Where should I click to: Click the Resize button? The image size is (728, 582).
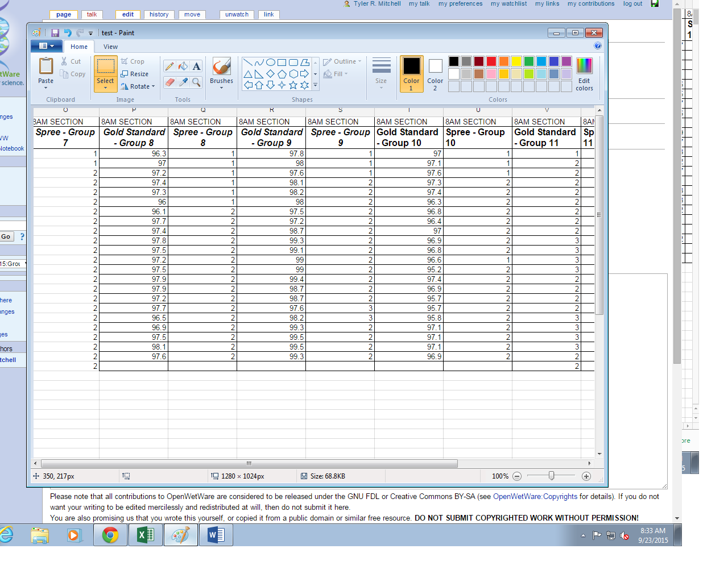(x=135, y=74)
